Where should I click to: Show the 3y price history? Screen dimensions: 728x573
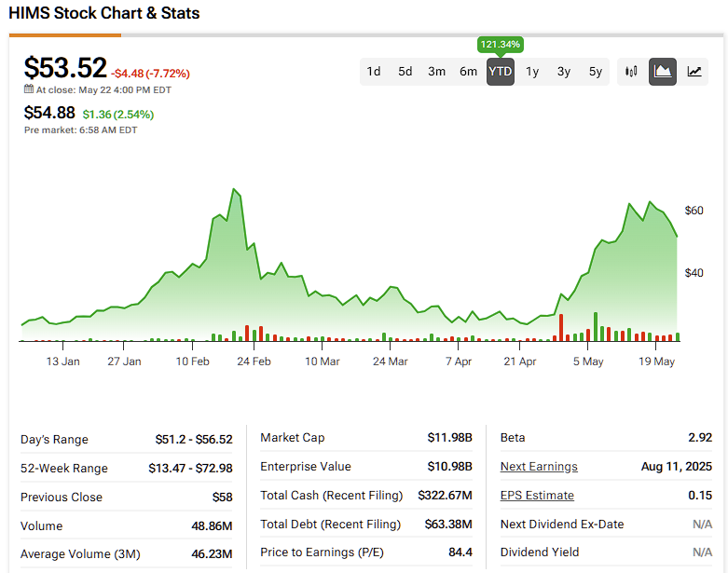click(564, 72)
